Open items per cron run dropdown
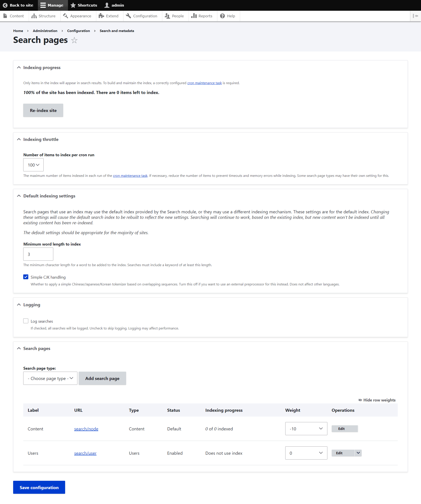The width and height of the screenshot is (421, 504). pos(33,165)
